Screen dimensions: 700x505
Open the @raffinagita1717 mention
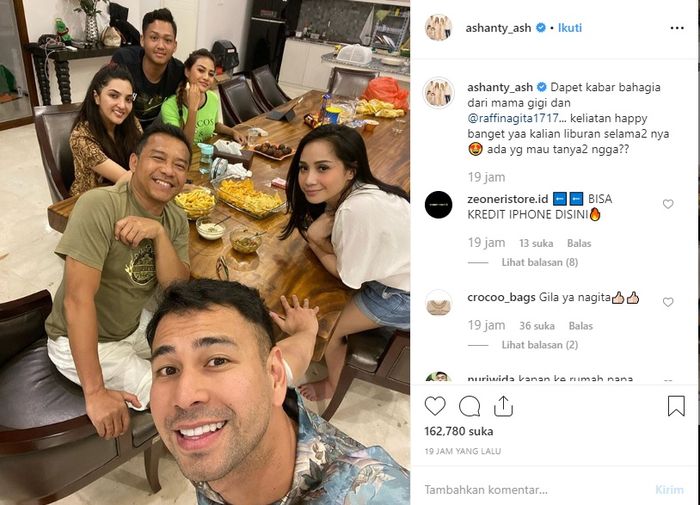513,118
